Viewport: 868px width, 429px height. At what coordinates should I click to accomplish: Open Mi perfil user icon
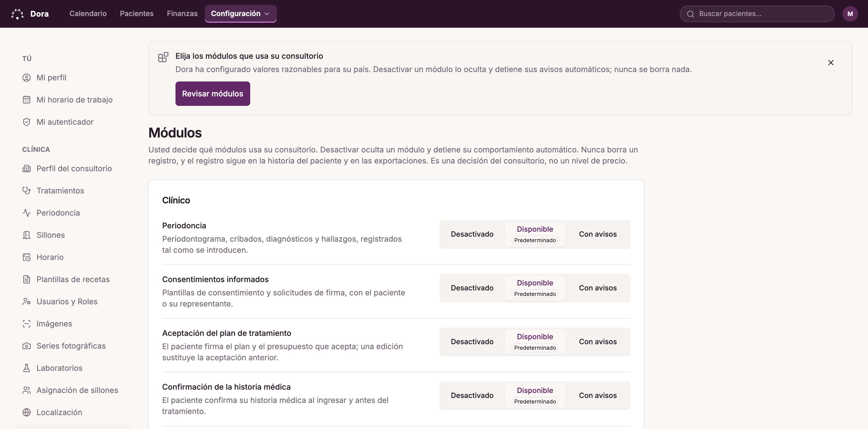[27, 78]
